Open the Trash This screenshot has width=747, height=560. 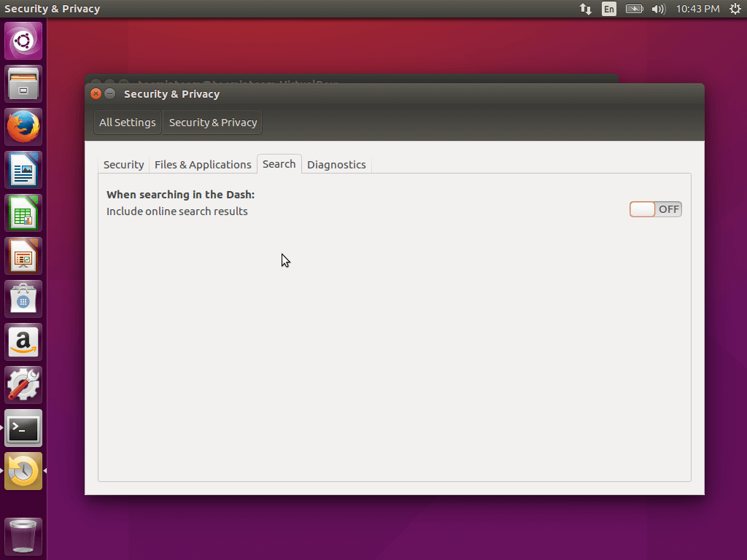tap(23, 536)
